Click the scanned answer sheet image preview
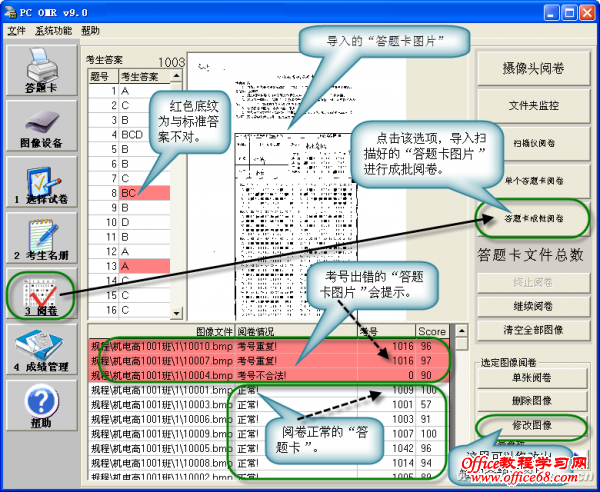Screen dimensions: 600x492 [x=297, y=187]
